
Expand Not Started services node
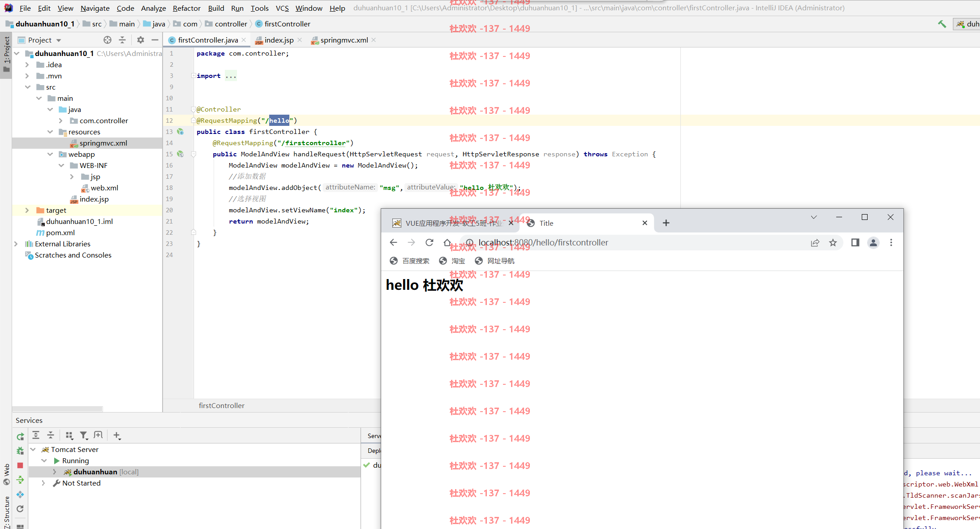coord(43,483)
